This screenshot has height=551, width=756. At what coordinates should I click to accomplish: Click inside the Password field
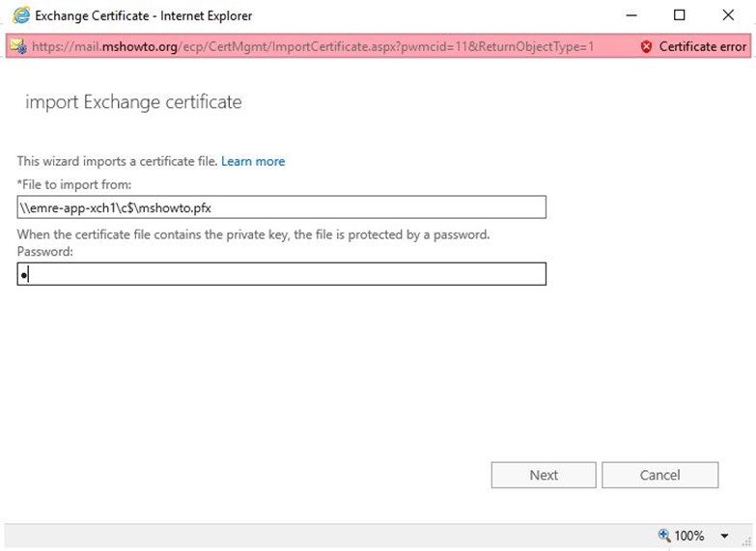pyautogui.click(x=282, y=274)
